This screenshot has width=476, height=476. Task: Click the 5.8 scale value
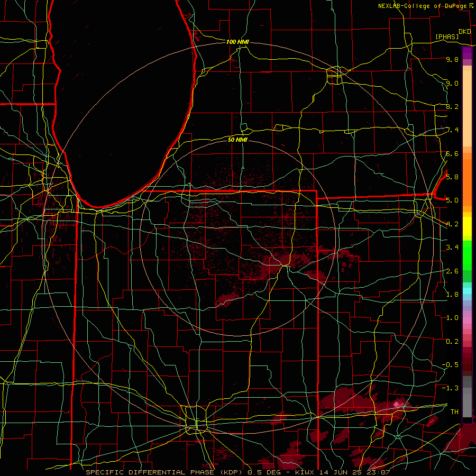[452, 177]
